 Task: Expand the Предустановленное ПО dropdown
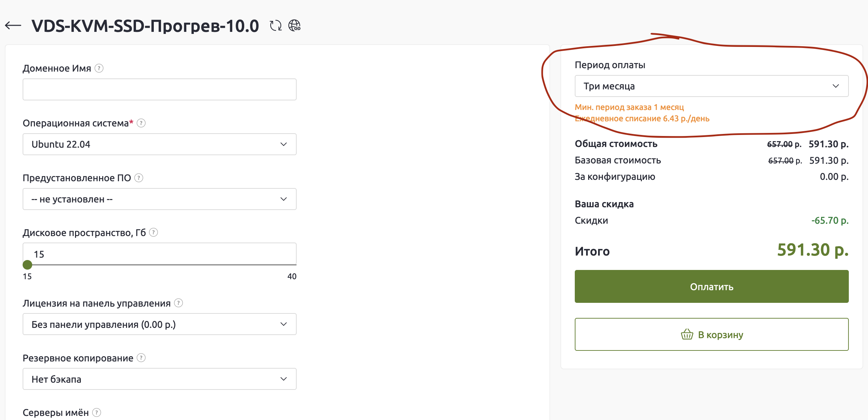pos(159,199)
